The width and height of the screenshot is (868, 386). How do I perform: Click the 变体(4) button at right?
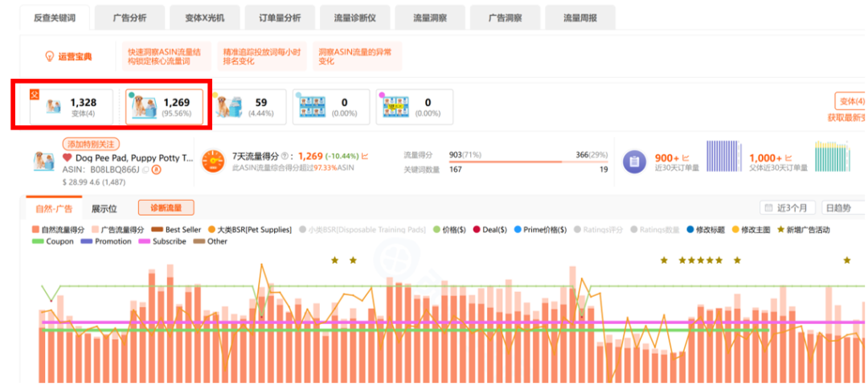851,101
